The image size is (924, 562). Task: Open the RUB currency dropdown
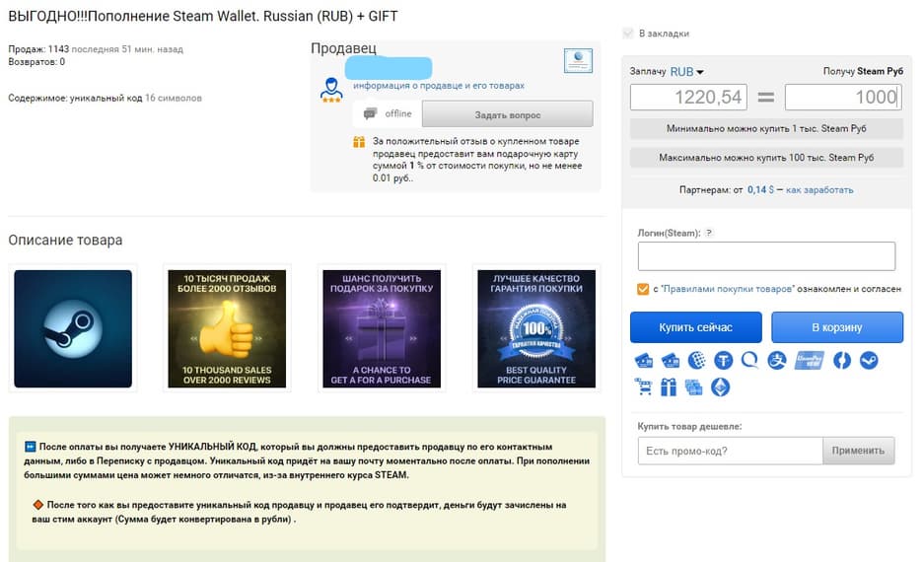click(686, 72)
